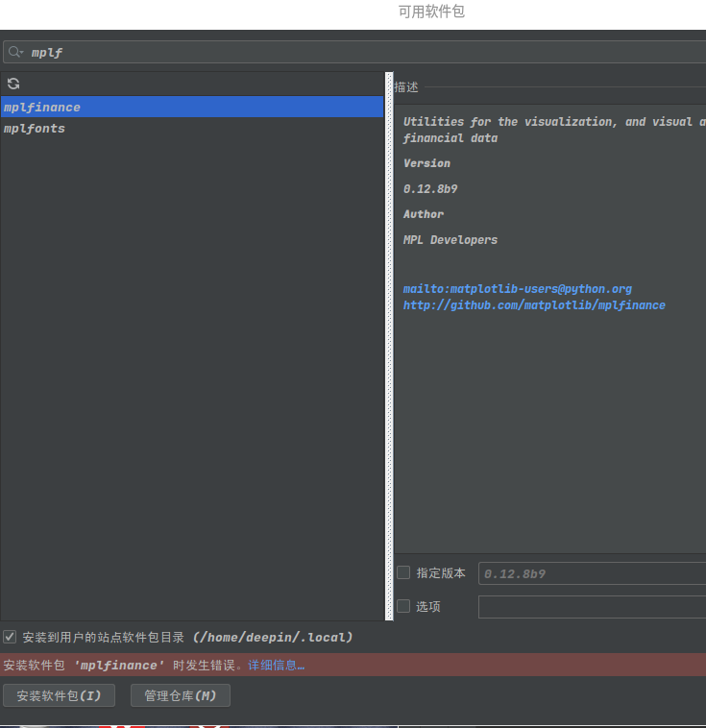Click the 选项 text input field

pos(591,607)
